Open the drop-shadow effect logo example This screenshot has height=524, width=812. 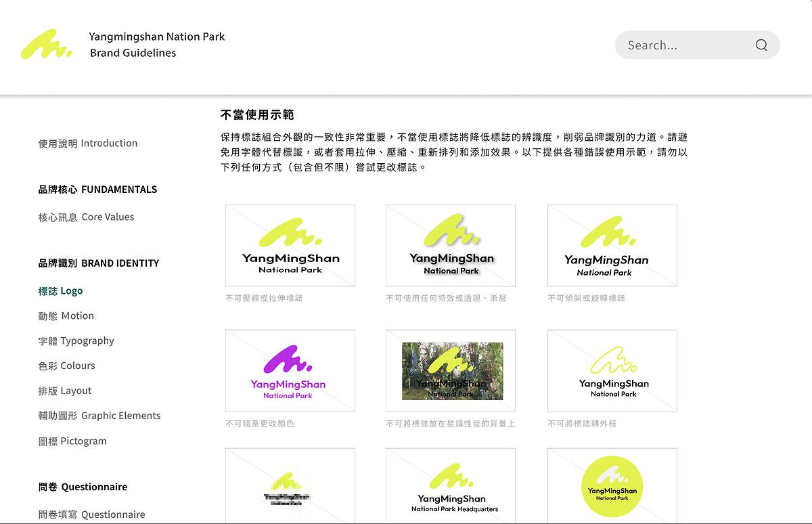pos(451,246)
